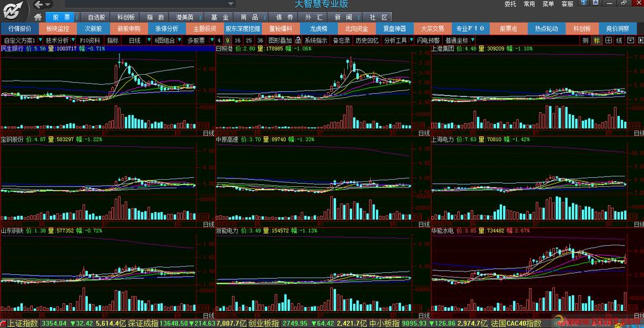The image size is (644, 328).
Task: Select the 25-chart layout
Action: (x=248, y=40)
